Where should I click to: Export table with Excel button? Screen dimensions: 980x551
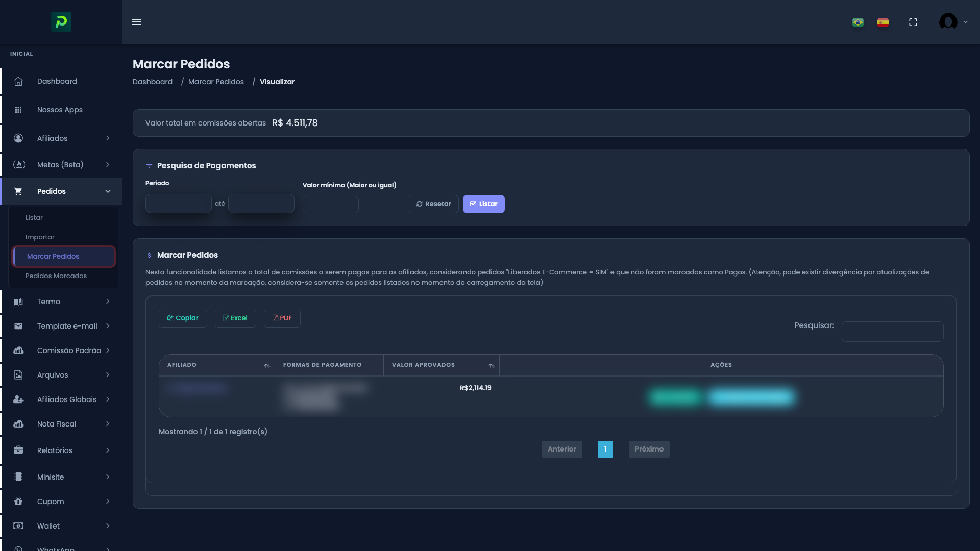pos(235,318)
